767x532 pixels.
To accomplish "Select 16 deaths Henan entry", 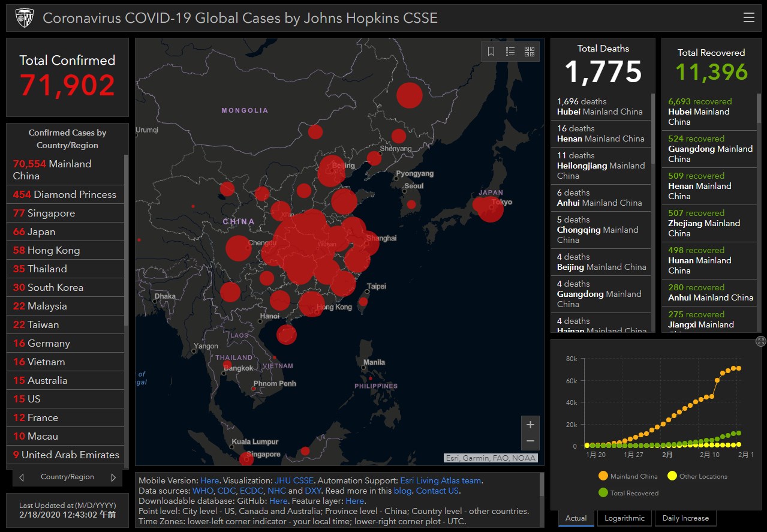I will pos(601,134).
